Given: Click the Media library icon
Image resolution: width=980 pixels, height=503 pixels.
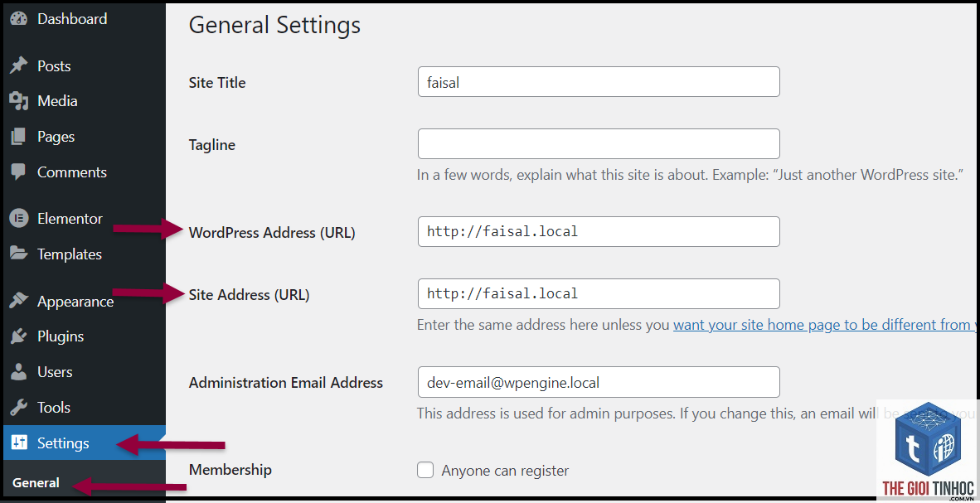Looking at the screenshot, I should click(x=19, y=101).
